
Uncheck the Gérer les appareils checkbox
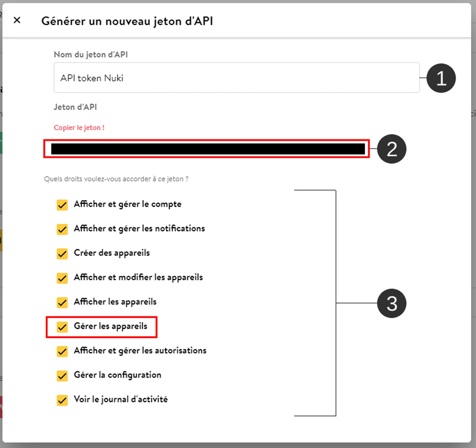coord(62,327)
